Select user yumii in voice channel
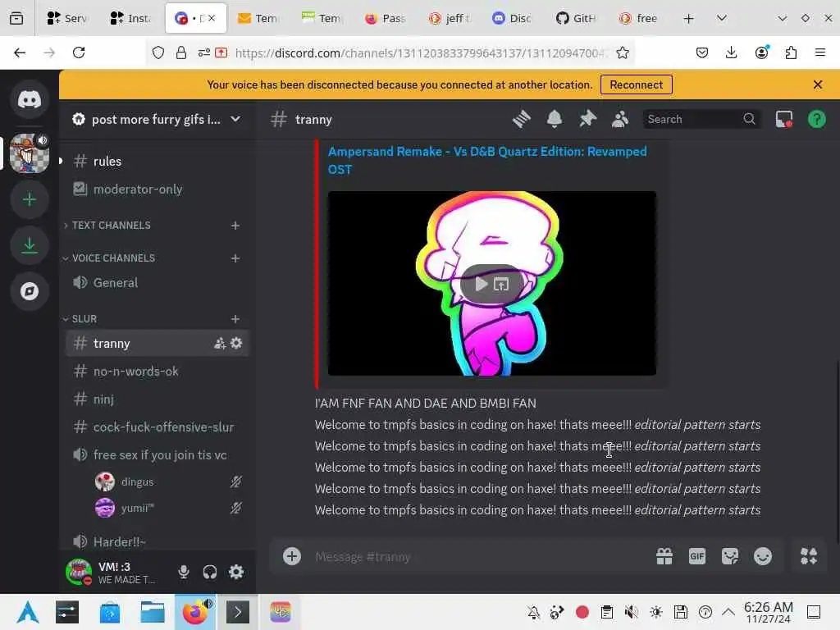Viewport: 840px width, 630px height. 169,508
